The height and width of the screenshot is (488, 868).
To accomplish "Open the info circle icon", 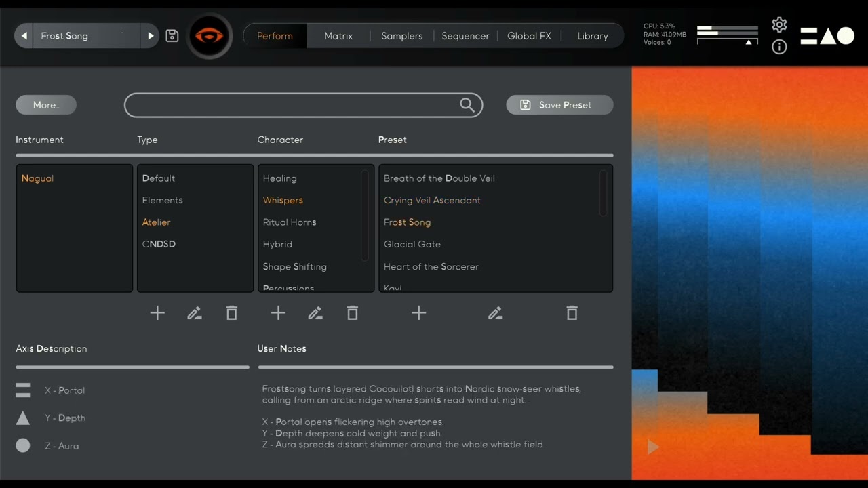I will click(779, 47).
